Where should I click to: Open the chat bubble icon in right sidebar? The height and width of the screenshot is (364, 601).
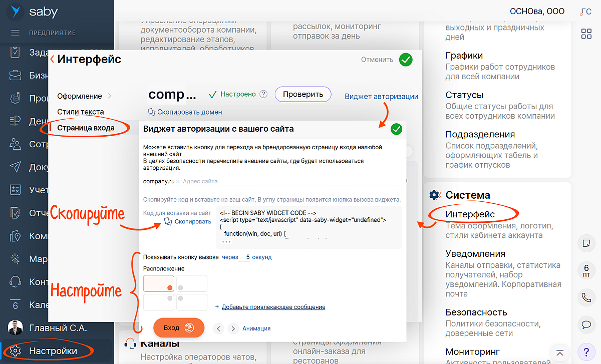(585, 324)
